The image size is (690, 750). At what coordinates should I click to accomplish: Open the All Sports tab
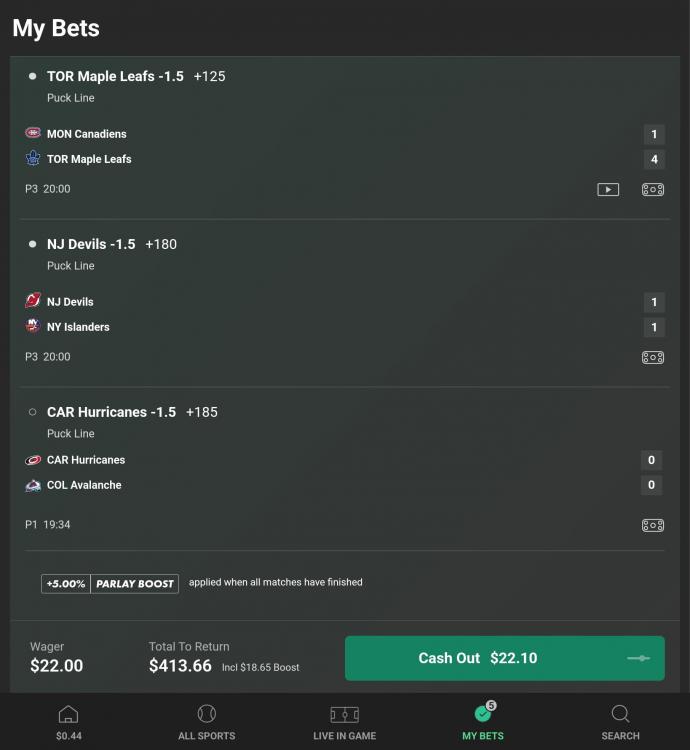[207, 722]
